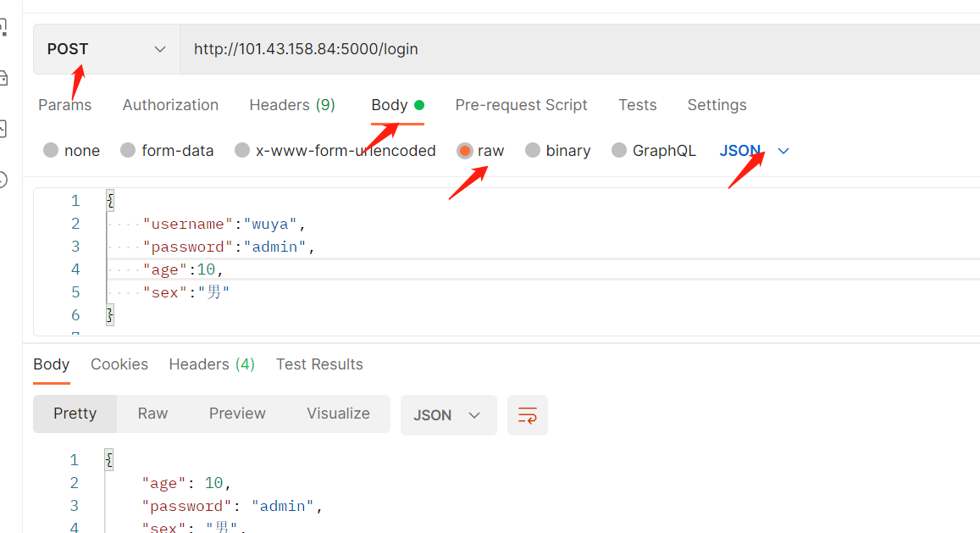Open response format JSON dropdown
This screenshot has width=980, height=533.
click(x=448, y=415)
